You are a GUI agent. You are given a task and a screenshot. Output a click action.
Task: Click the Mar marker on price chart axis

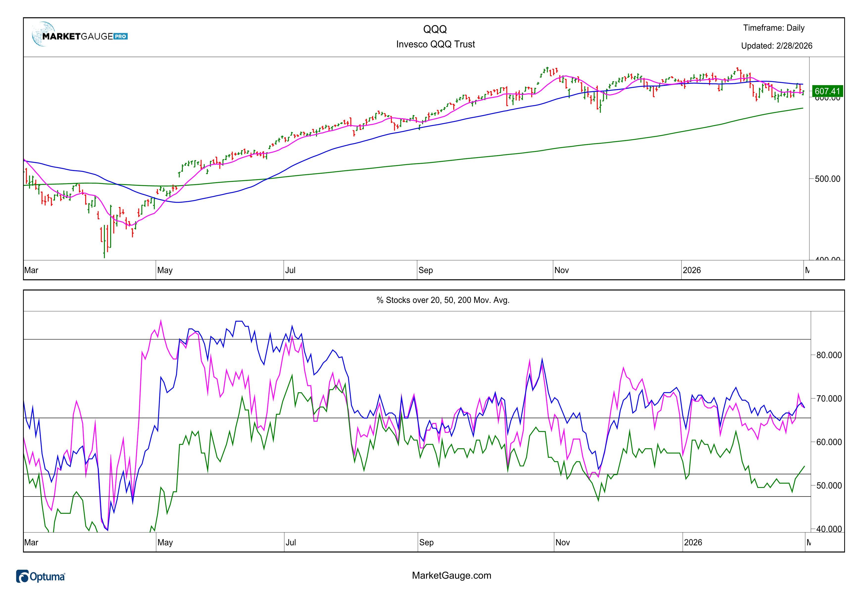point(31,270)
